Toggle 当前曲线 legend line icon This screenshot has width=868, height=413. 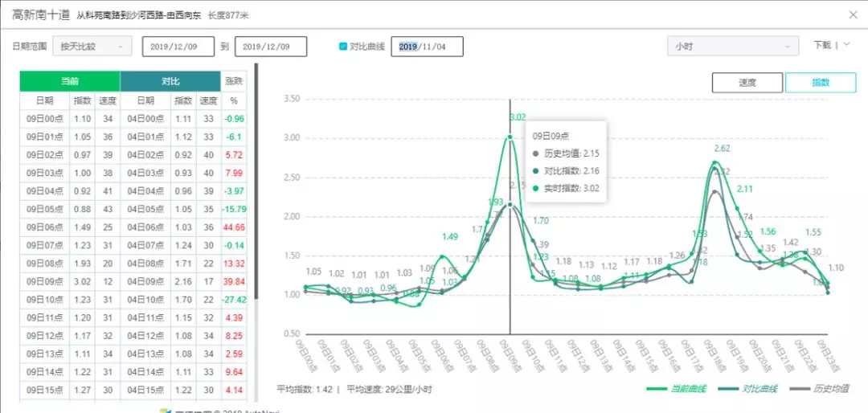[x=660, y=389]
